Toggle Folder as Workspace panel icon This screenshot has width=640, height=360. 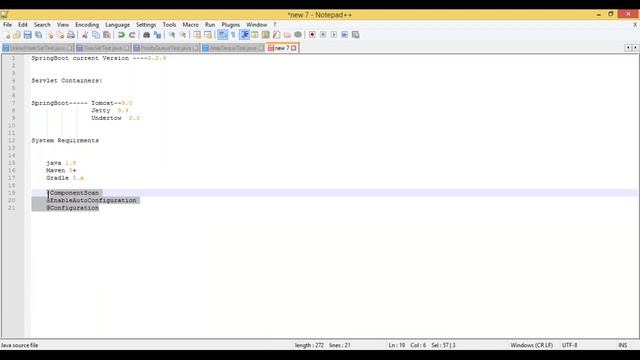pos(287,35)
